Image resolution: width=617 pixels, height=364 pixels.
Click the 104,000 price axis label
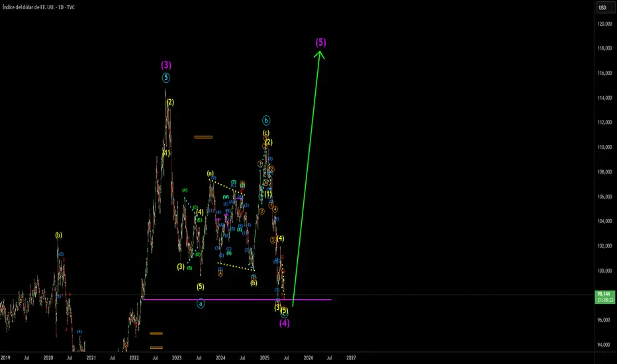[x=605, y=221]
